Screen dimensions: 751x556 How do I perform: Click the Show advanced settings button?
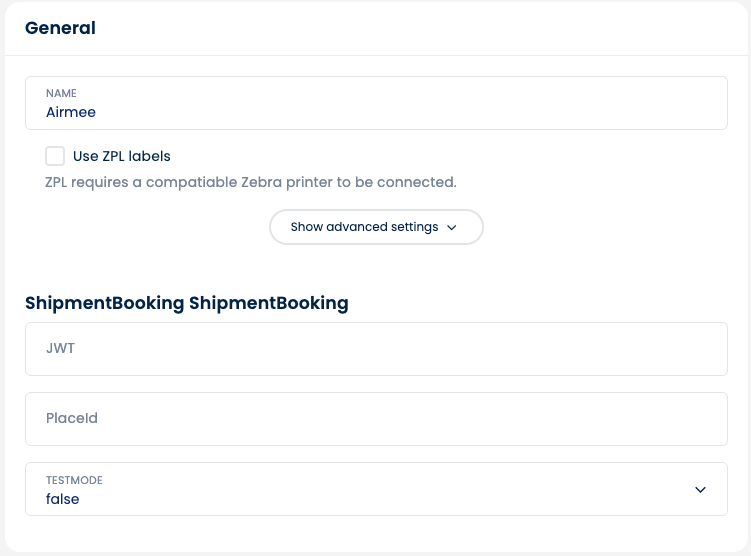coord(364,227)
